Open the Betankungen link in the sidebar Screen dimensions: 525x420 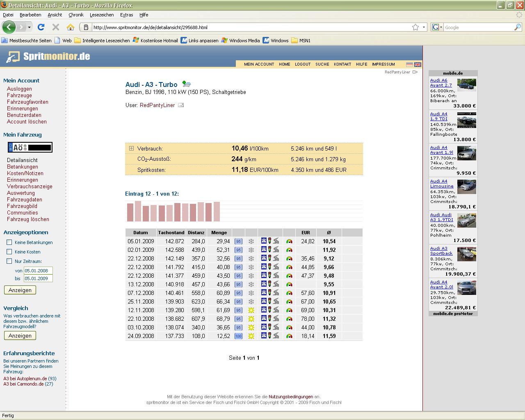pyautogui.click(x=22, y=167)
